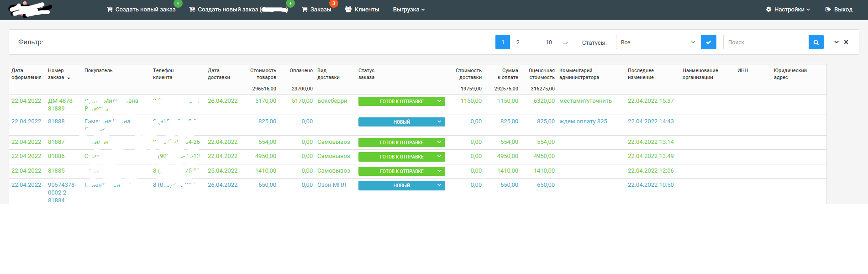Image resolution: width=868 pixels, height=274 pixels.
Task: Open status dropdown for order ДМ-4878-81889
Action: (402, 101)
